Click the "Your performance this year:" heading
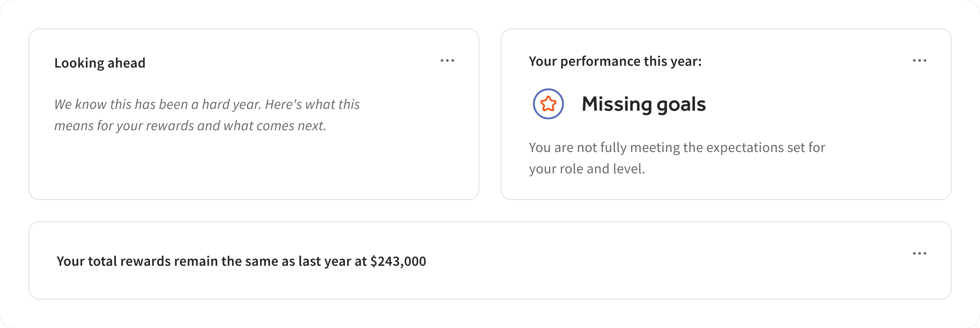 (x=615, y=61)
